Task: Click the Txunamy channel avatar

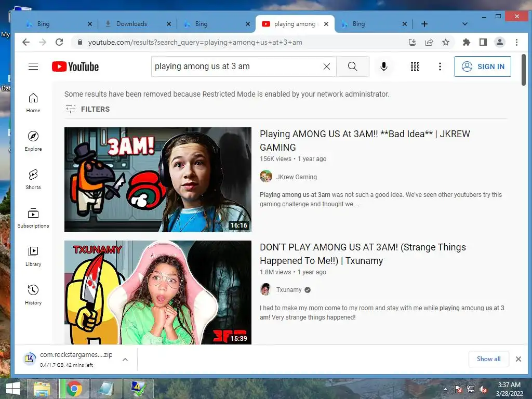Action: click(x=265, y=289)
